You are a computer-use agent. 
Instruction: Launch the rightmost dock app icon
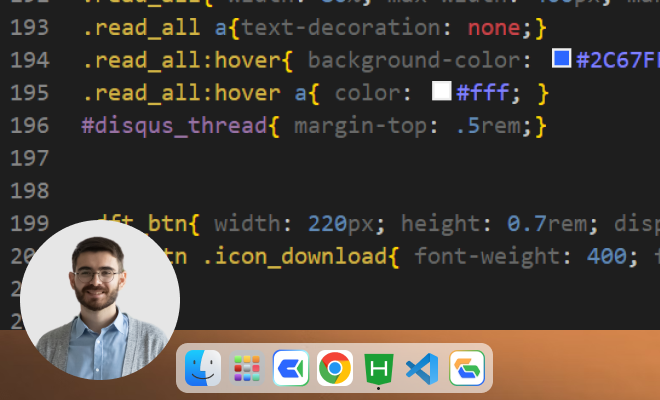[x=466, y=369]
